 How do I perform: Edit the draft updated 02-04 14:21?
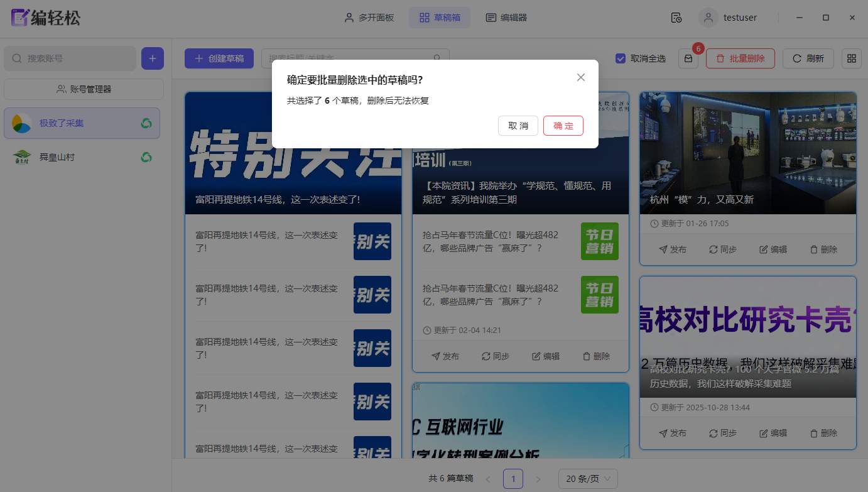pos(546,356)
